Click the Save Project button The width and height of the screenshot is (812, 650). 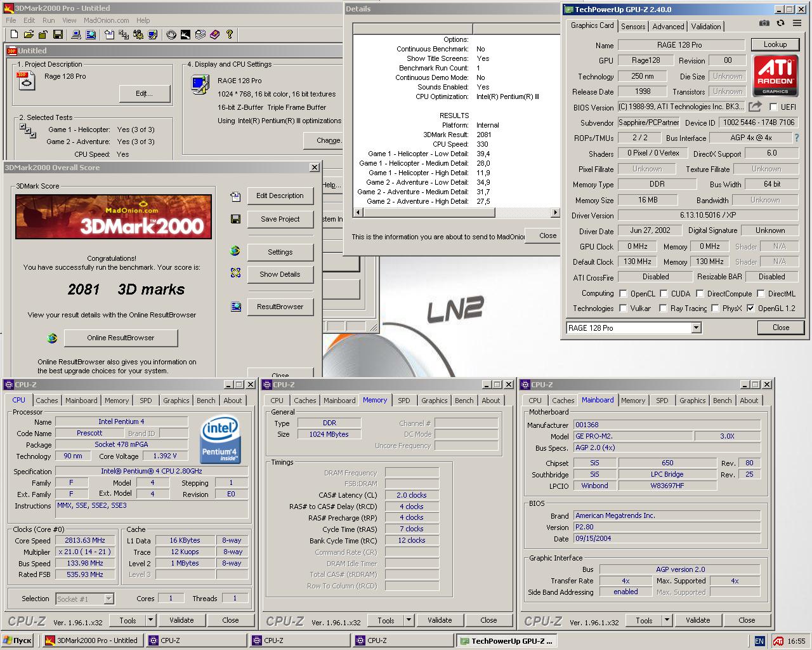click(280, 219)
